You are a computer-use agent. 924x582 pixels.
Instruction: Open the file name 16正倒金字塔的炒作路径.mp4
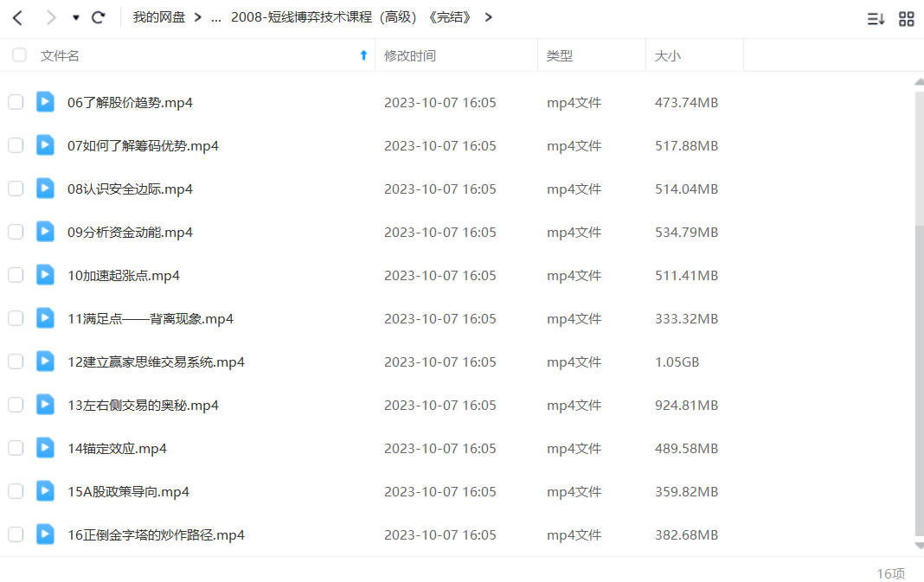[x=156, y=535]
